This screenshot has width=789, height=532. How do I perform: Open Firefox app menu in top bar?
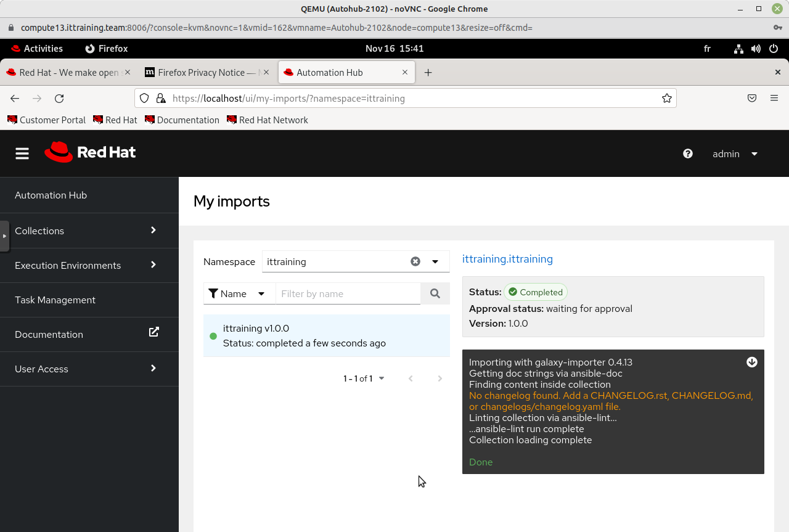(x=107, y=49)
